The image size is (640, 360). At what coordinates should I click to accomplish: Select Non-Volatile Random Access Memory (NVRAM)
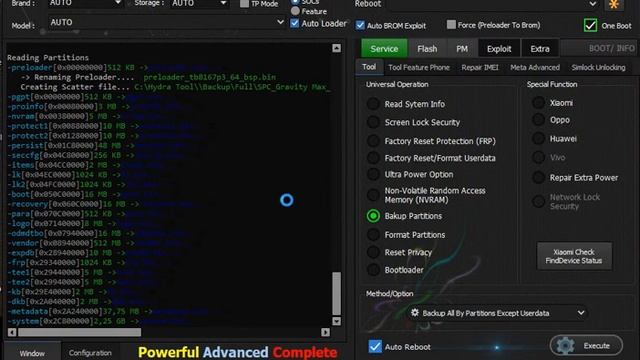point(373,195)
